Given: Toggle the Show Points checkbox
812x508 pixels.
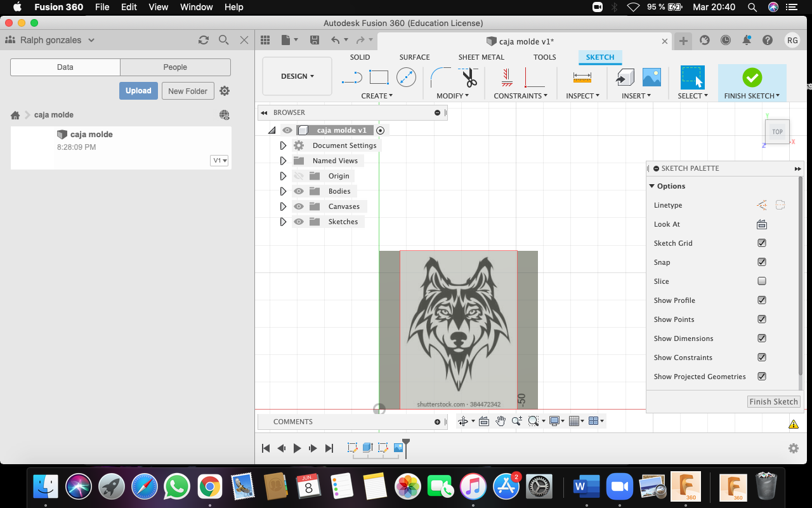Looking at the screenshot, I should tap(762, 319).
